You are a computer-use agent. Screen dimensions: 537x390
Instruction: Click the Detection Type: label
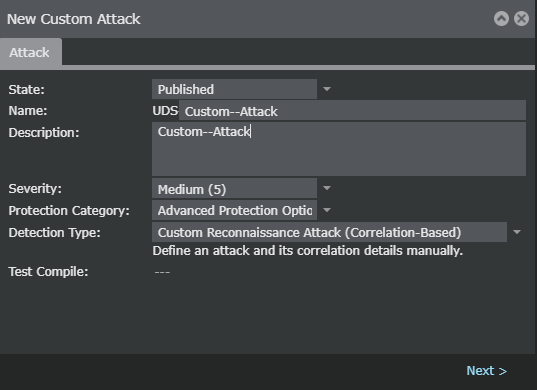click(54, 233)
